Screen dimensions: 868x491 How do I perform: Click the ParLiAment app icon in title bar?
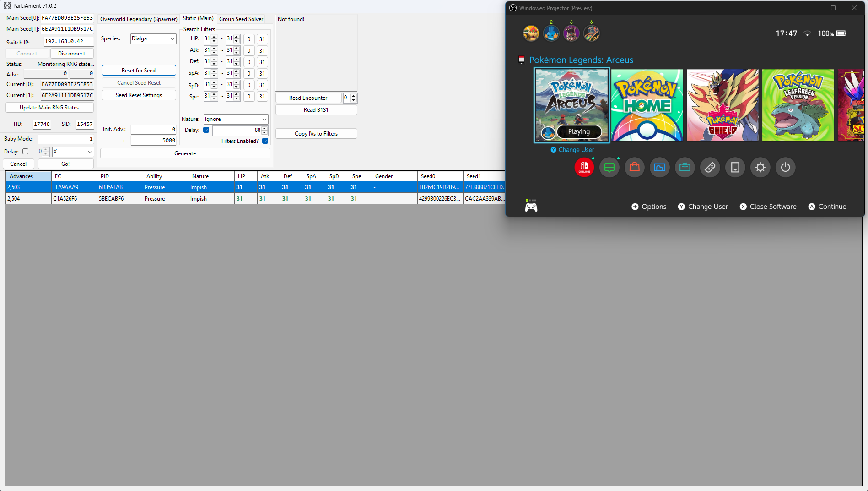[7, 5]
